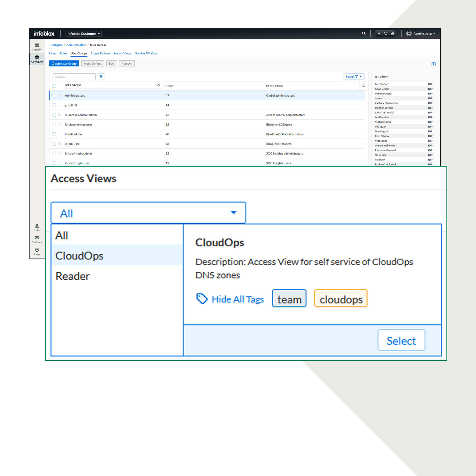This screenshot has width=476, height=476.
Task: Click the Hide All Tags link
Action: [x=238, y=299]
